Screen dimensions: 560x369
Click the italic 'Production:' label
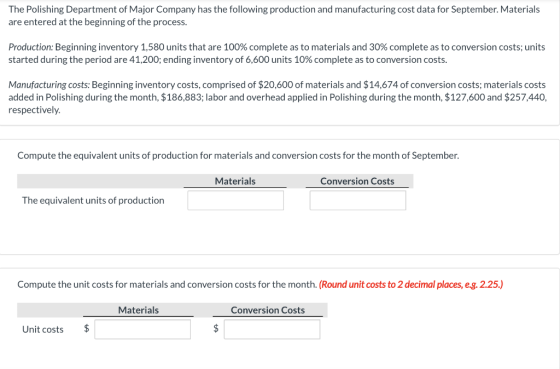click(x=31, y=47)
